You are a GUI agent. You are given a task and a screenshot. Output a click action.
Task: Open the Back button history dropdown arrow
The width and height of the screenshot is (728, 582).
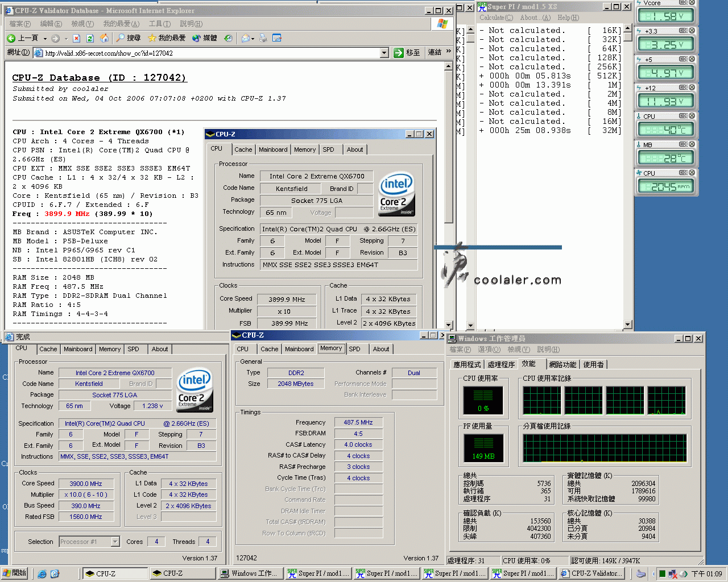[45, 39]
